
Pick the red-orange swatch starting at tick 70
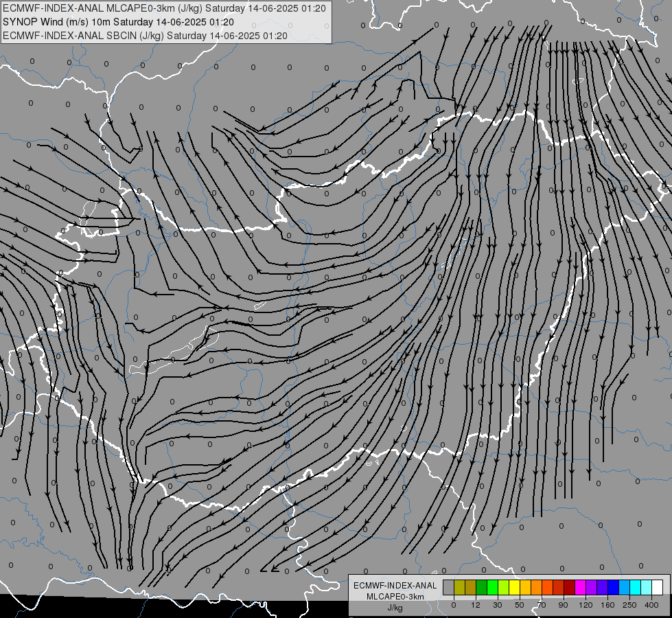point(547,588)
